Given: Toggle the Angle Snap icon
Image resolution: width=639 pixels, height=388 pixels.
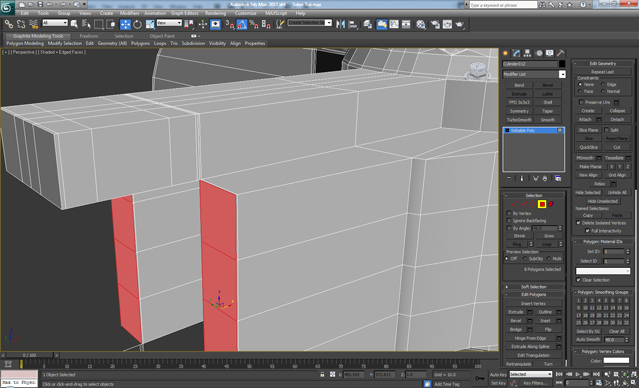Looking at the screenshot, I should (x=242, y=24).
